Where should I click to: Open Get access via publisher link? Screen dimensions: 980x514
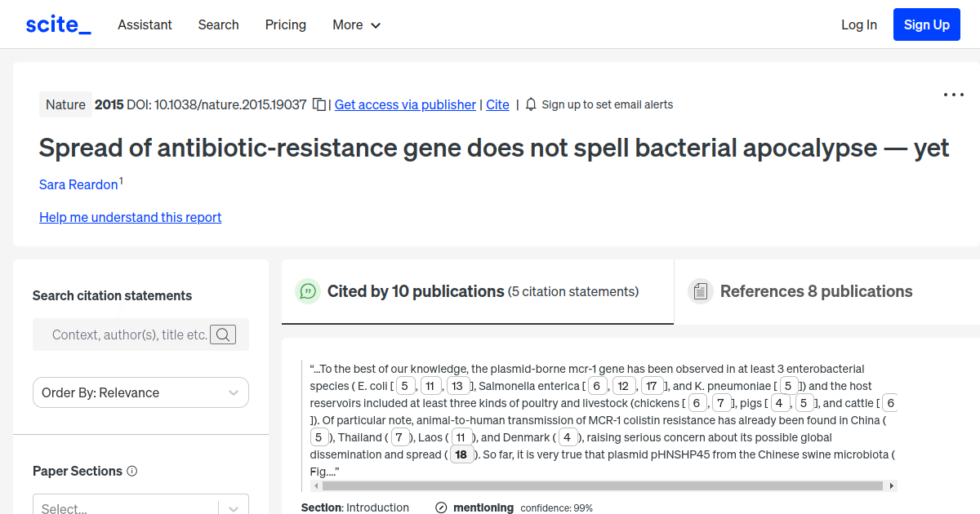click(x=405, y=104)
